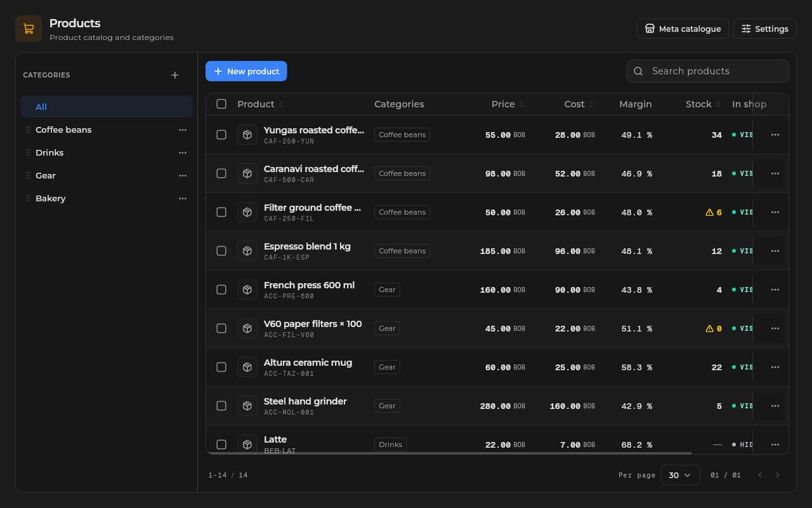Open row actions for Espresso blend 1 kg

tap(775, 251)
